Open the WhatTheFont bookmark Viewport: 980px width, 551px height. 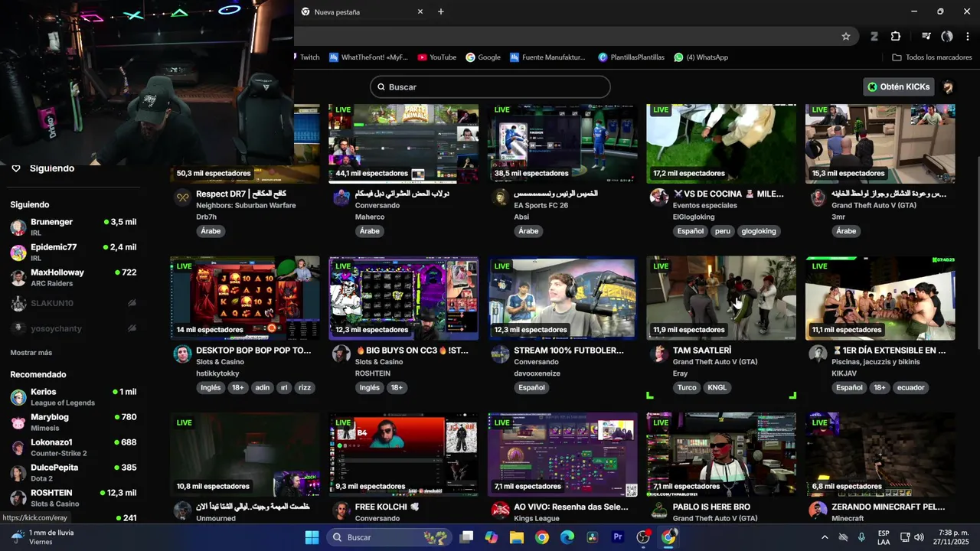[x=368, y=57]
